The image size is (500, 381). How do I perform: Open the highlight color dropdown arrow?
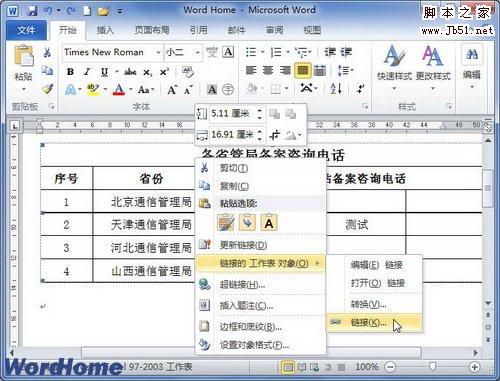click(x=105, y=89)
